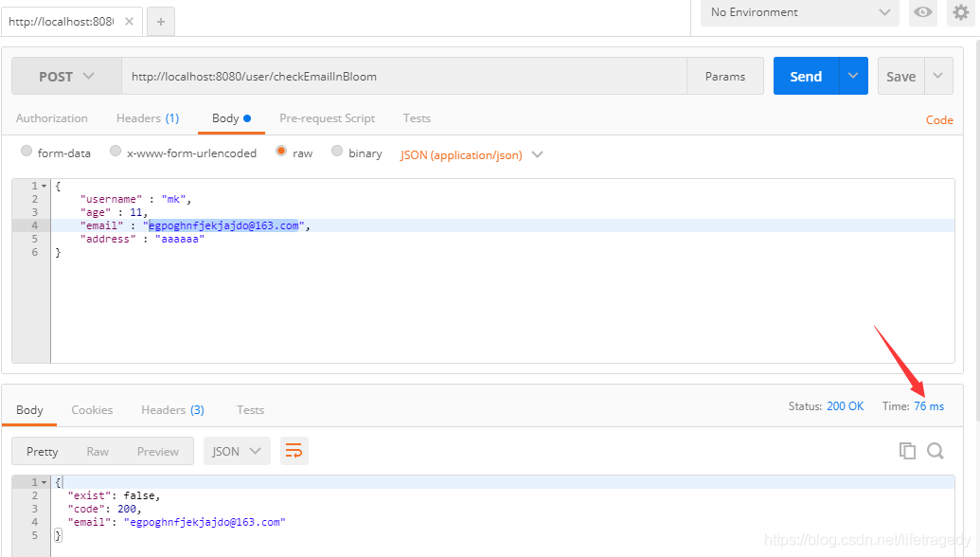
Task: Click the request URL field
Action: 403,77
